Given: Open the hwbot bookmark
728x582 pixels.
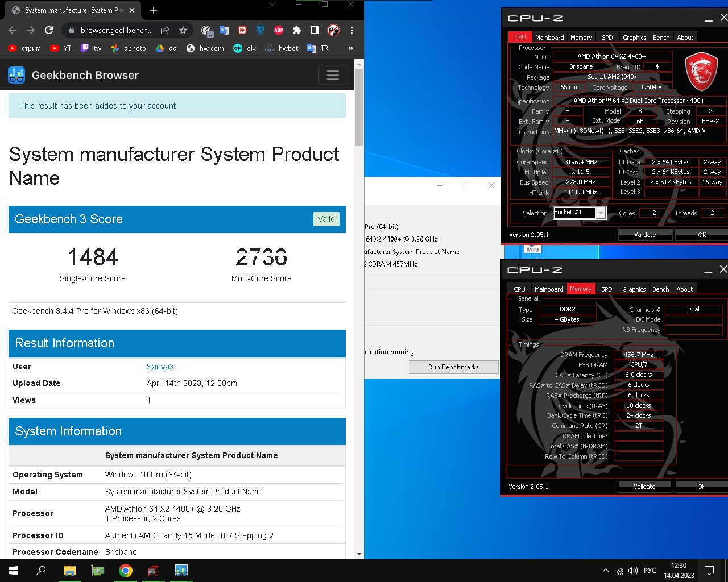Looking at the screenshot, I should click(x=282, y=48).
